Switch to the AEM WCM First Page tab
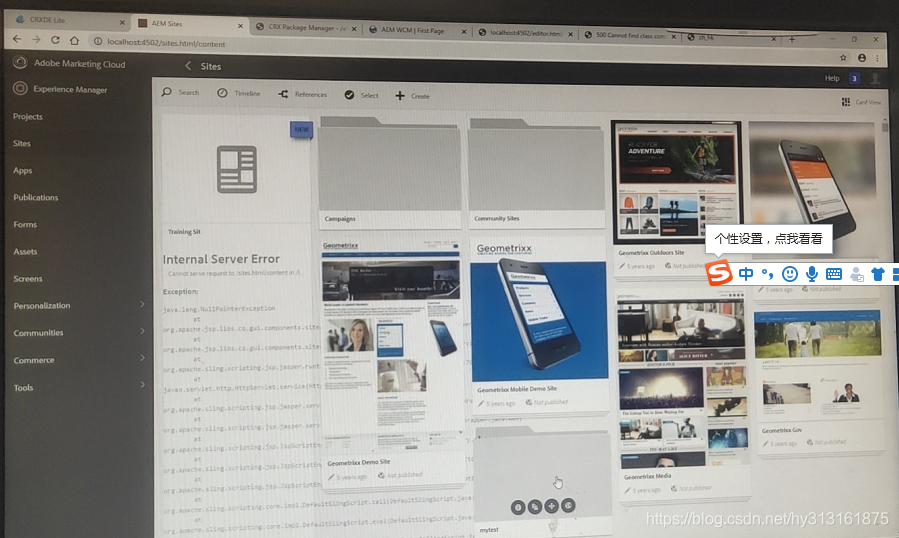The width and height of the screenshot is (899, 538). pyautogui.click(x=417, y=30)
